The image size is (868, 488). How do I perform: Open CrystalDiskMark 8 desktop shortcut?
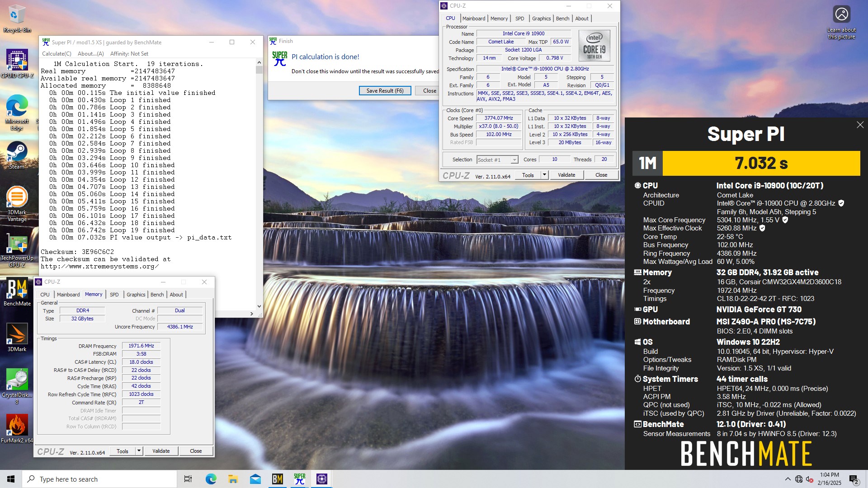17,386
